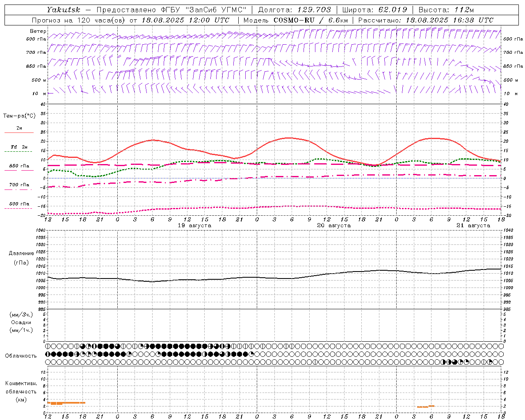
Task: Click the 'Давление' pressure panel label
Action: (x=21, y=253)
